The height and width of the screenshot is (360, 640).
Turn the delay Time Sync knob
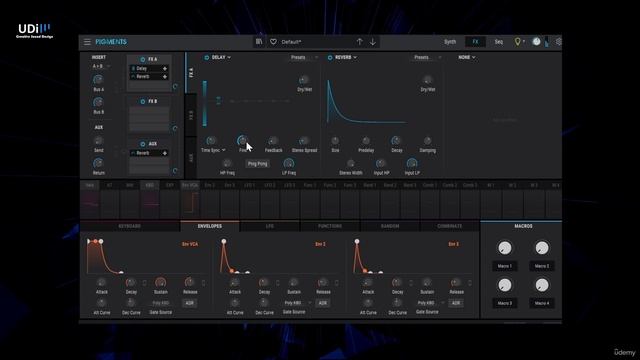pyautogui.click(x=211, y=141)
